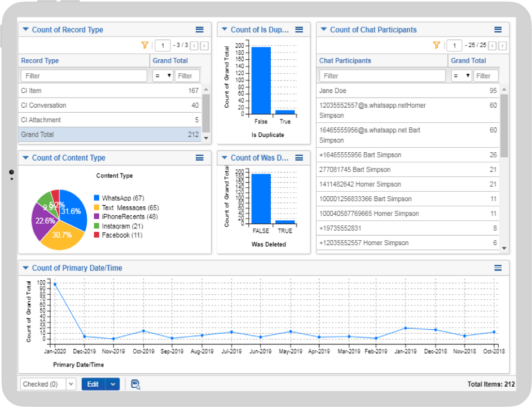The image size is (532, 407).
Task: Sort by the Record Type column header
Action: click(x=40, y=61)
